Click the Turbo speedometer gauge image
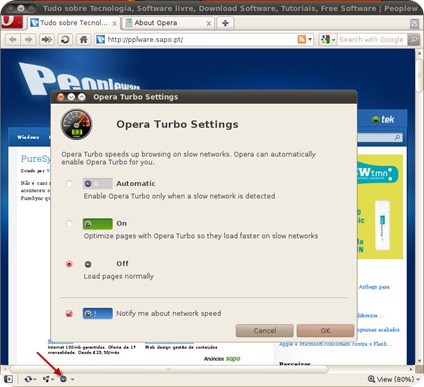 coord(76,124)
